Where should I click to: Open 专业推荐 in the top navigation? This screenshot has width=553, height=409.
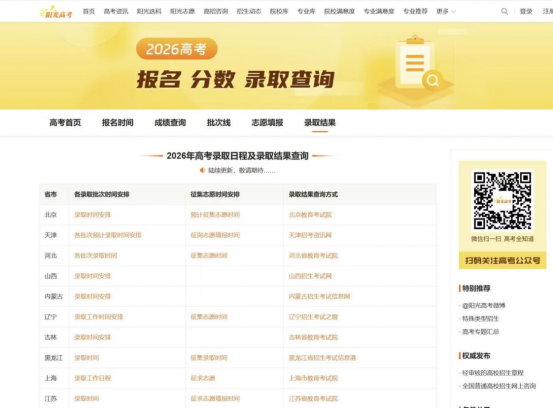pos(415,11)
